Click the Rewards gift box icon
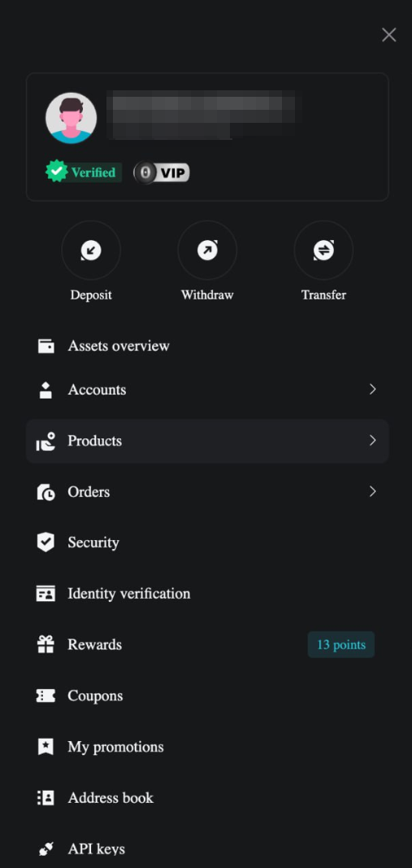Image resolution: width=412 pixels, height=868 pixels. [x=46, y=644]
